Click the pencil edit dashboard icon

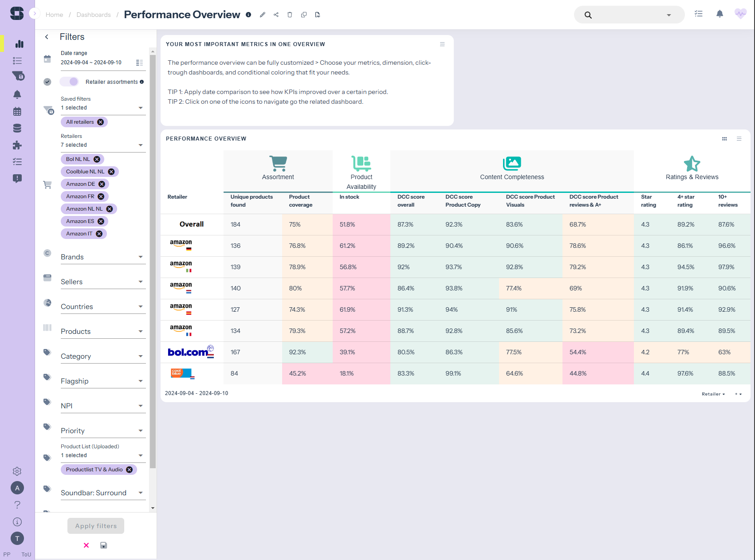tap(263, 15)
